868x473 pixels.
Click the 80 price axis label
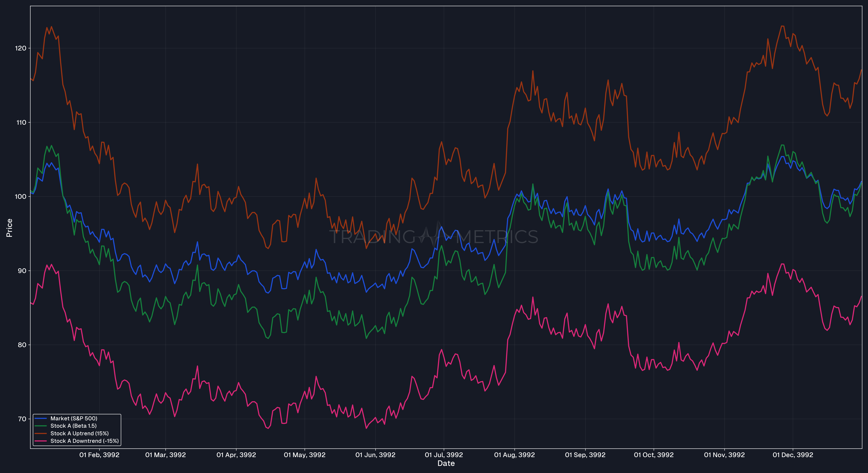point(22,345)
